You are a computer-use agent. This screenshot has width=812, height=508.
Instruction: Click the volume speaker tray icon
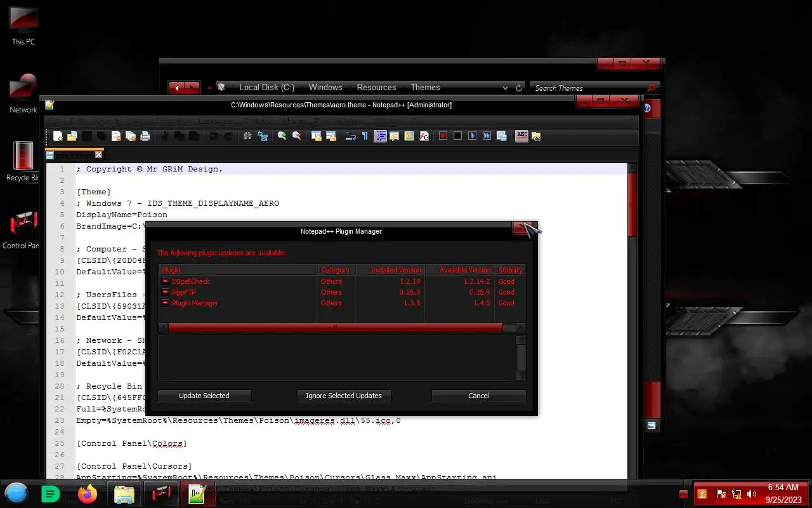(752, 494)
